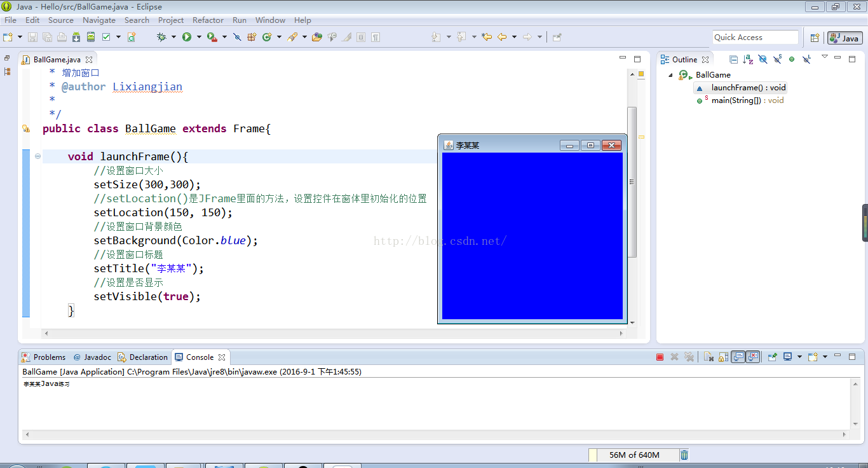Close the BallGame.java editor tab

click(x=89, y=60)
